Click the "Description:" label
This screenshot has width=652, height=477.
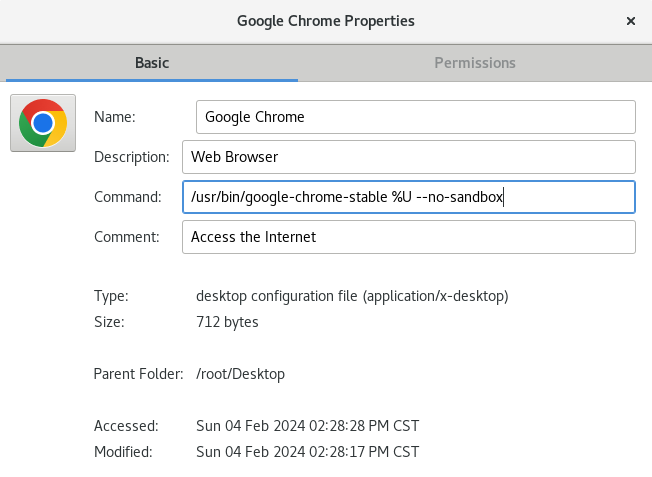point(132,157)
